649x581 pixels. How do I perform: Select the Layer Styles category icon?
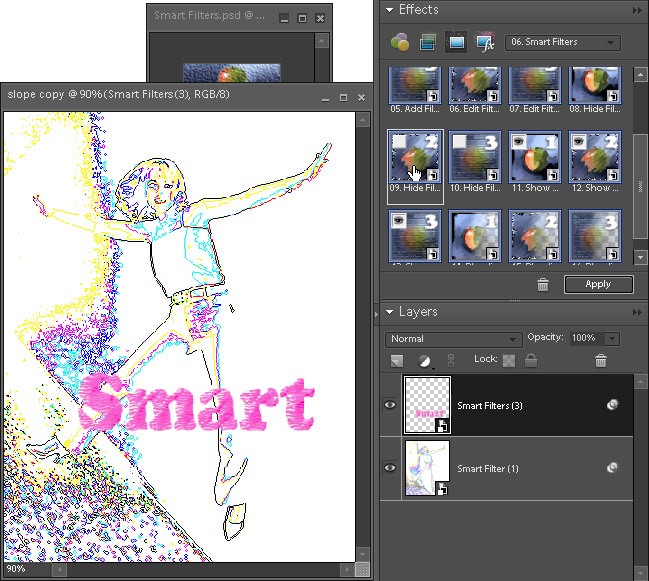pos(428,42)
